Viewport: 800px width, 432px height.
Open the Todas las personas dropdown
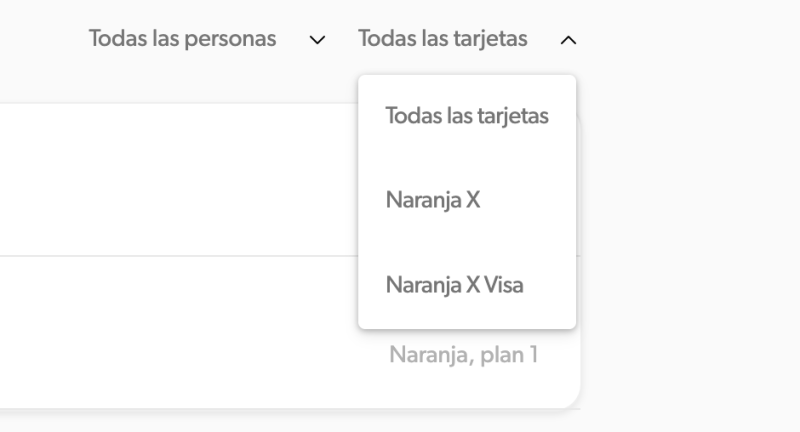click(207, 39)
